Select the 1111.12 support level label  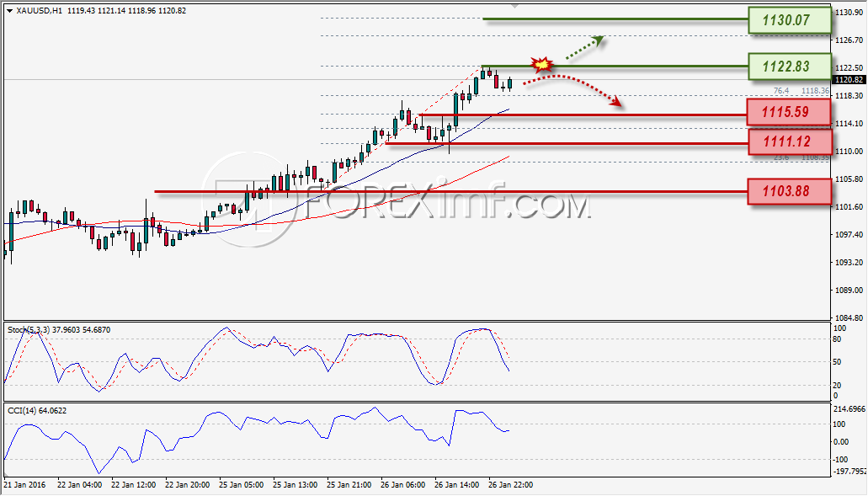790,141
